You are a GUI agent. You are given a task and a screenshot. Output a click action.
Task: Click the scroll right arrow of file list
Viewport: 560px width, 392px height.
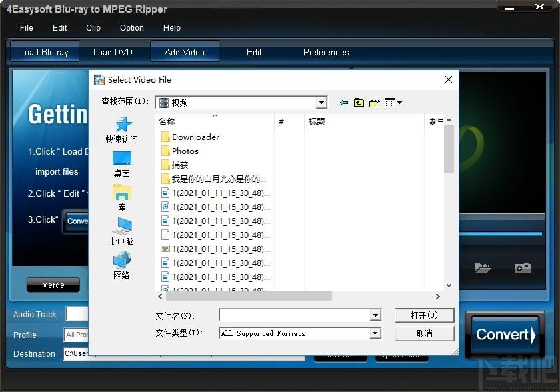click(x=437, y=296)
